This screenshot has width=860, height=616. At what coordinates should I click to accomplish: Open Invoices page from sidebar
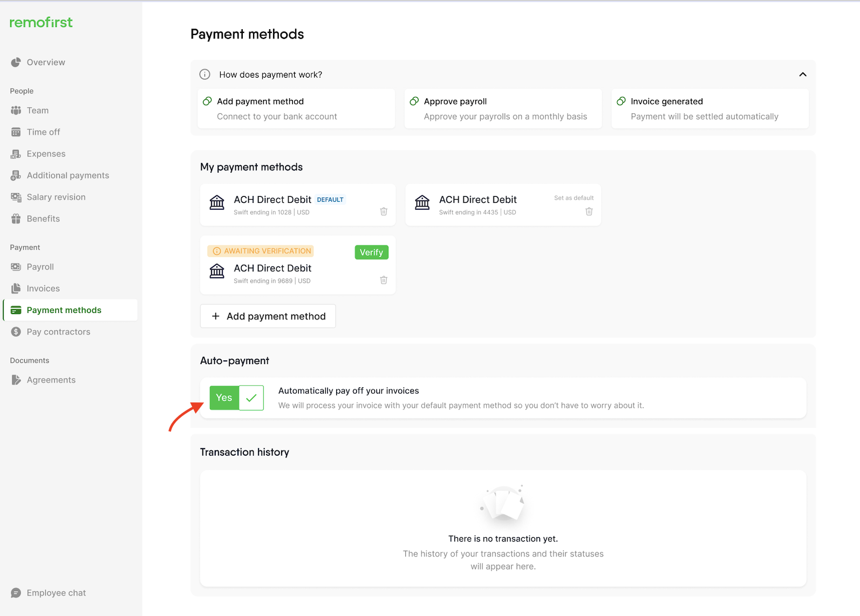[43, 289]
